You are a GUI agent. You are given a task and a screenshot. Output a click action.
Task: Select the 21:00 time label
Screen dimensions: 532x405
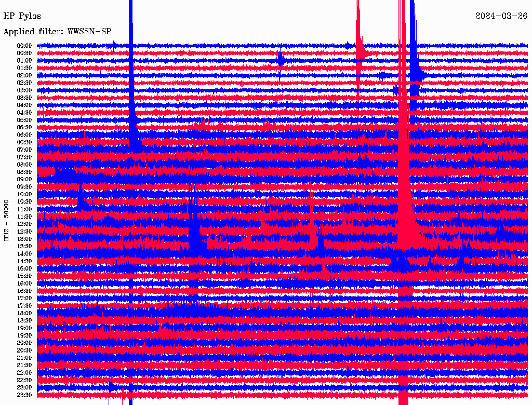pos(24,358)
